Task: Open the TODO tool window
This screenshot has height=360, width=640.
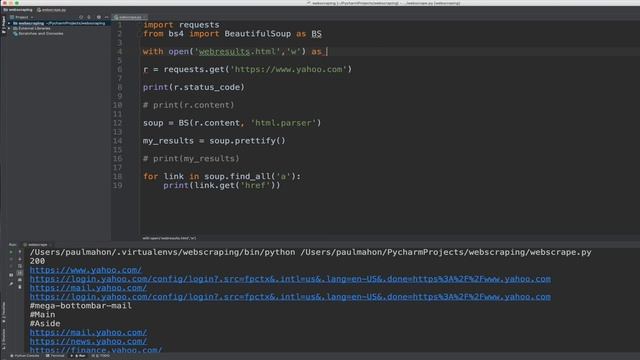Action: click(x=101, y=356)
